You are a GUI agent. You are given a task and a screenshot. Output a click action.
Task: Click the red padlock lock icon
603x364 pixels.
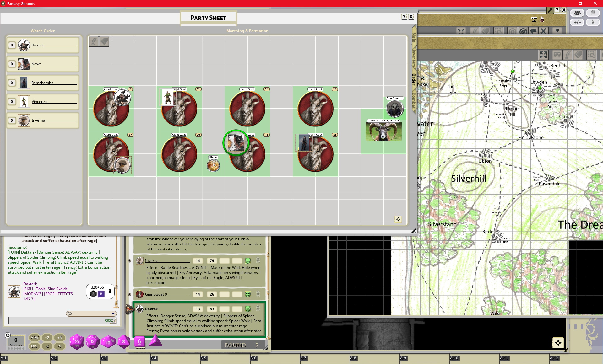(x=542, y=19)
